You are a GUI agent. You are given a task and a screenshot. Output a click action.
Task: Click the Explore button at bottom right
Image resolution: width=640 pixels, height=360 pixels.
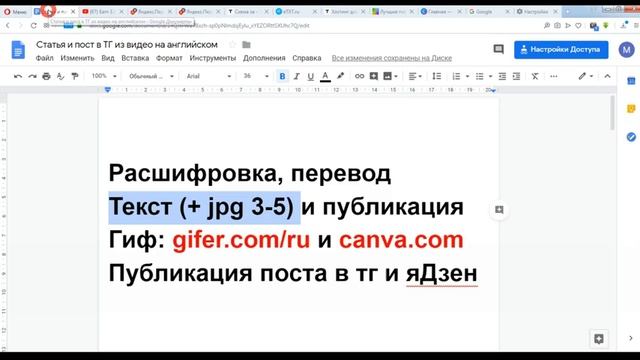pos(599,339)
